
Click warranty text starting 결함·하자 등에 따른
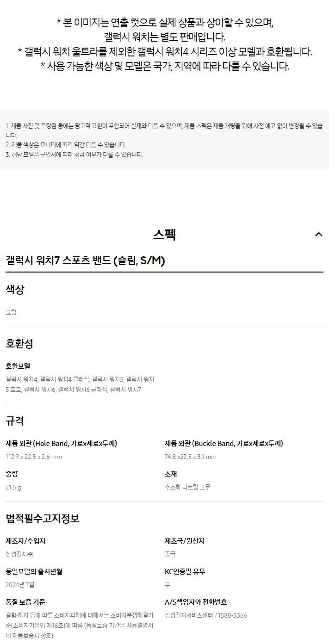80,625
